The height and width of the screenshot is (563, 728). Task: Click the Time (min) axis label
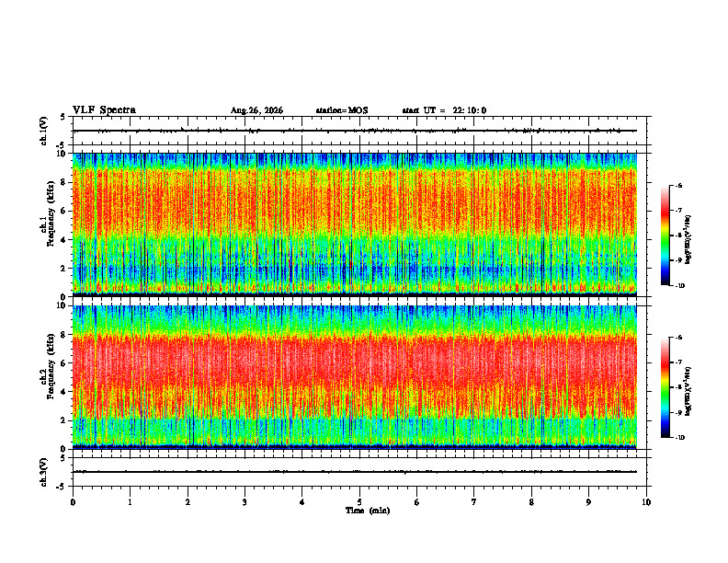[368, 511]
